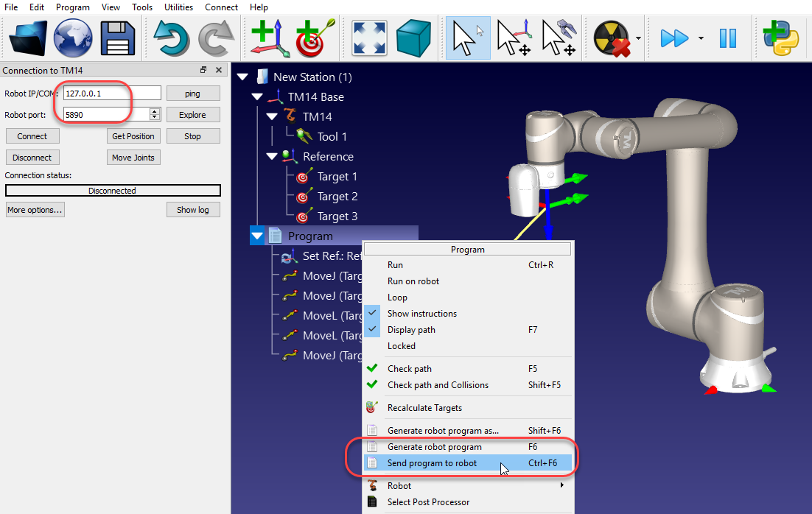Click the Fit All view icon
The height and width of the screenshot is (514, 812).
click(368, 38)
